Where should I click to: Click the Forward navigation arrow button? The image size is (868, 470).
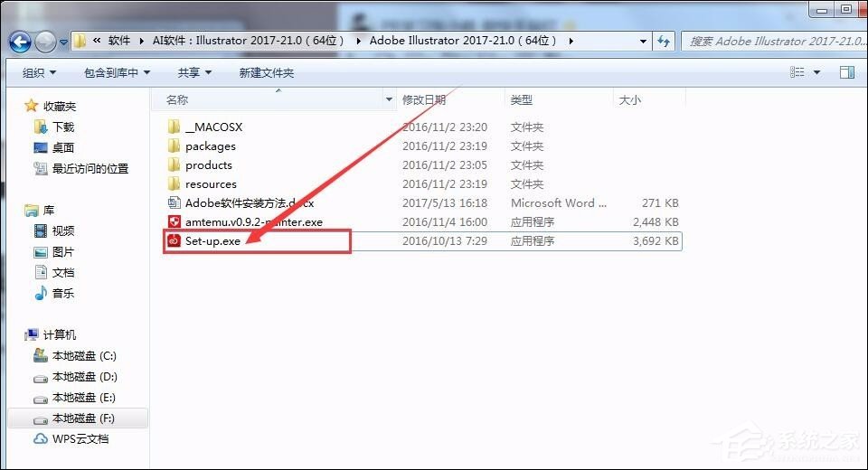[45, 42]
